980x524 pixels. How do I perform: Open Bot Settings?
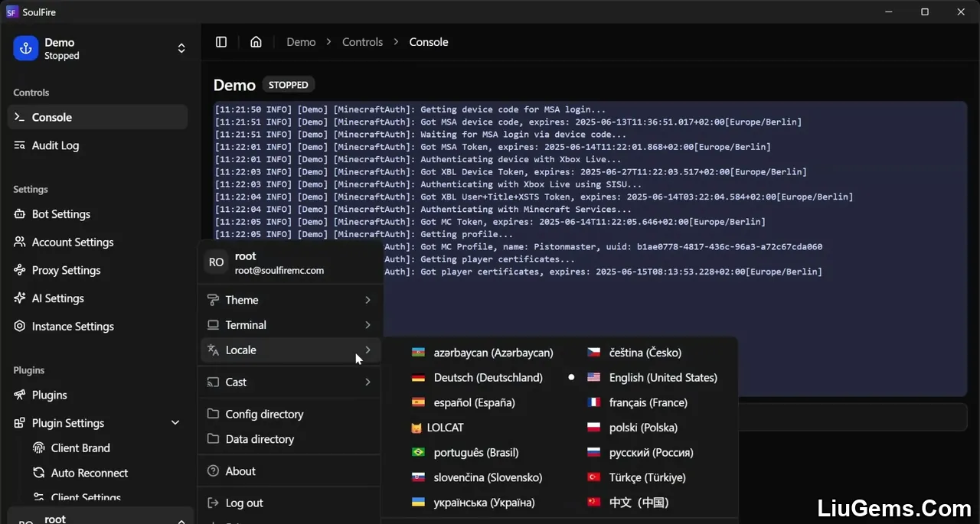coord(97,214)
